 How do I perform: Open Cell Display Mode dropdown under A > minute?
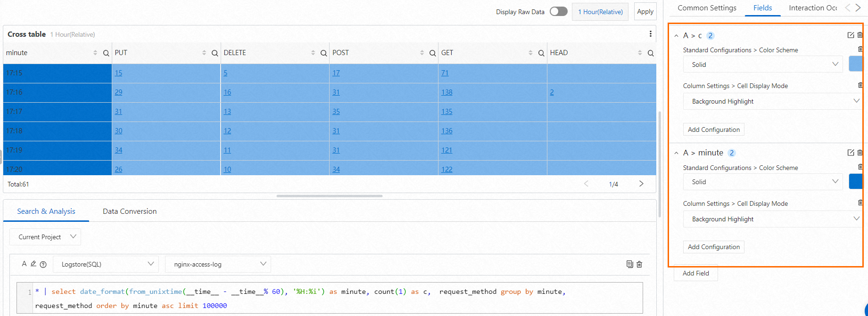[x=773, y=219]
